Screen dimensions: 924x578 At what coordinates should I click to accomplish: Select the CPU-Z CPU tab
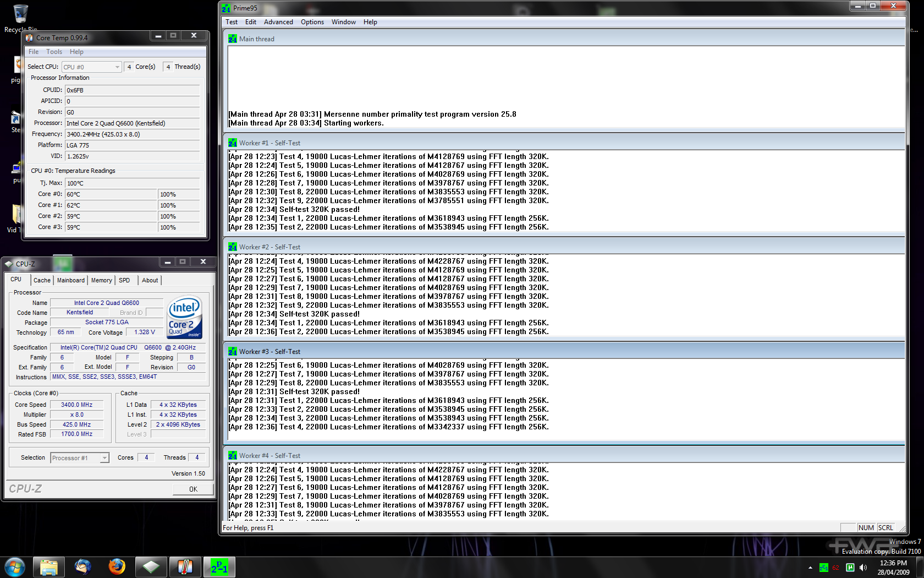coord(16,280)
